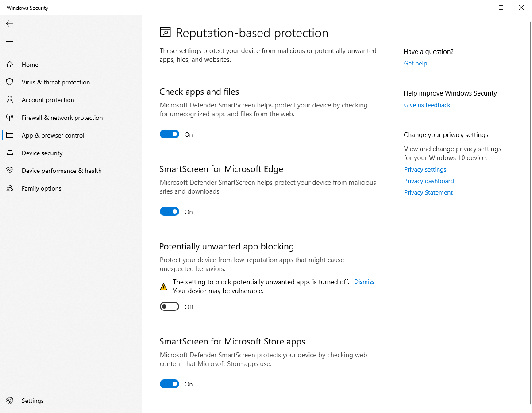Dismiss the unwanted apps warning
The image size is (532, 413).
[364, 282]
